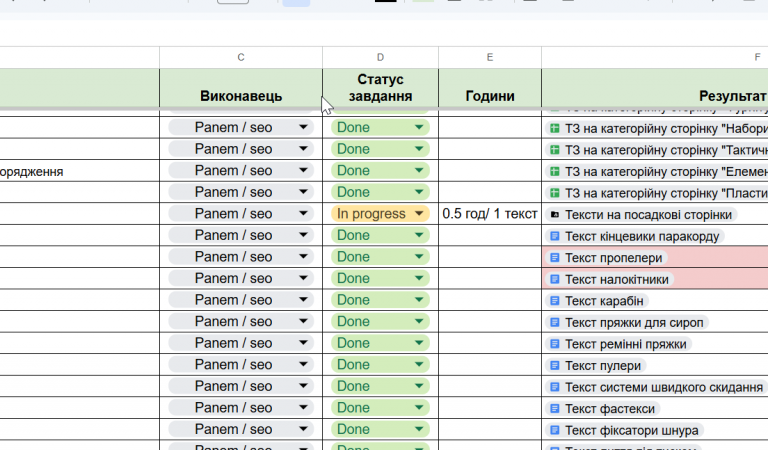Screen dimensions: 768x450
Task: Open the Done status dropdown in the "Пласти" row
Action: point(380,192)
